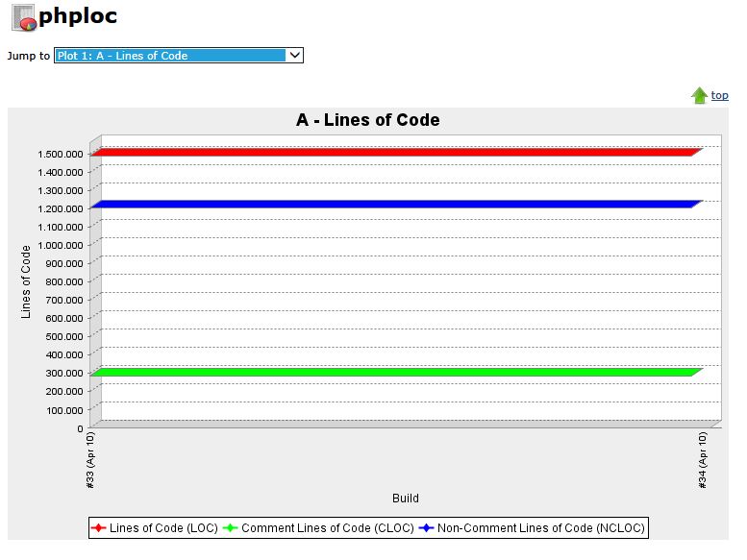Click the '600.000' y-axis value
This screenshot has width=747, height=560.
(64, 318)
